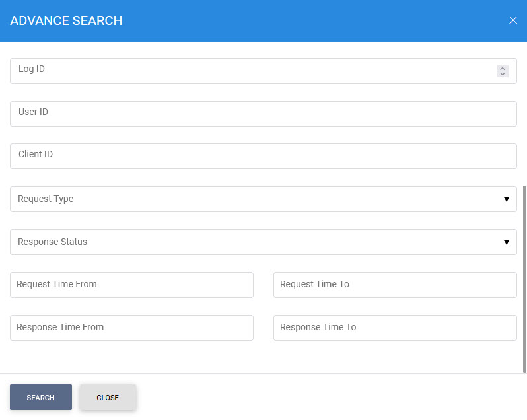Viewport: 527px width, 420px height.
Task: Set the Request Time From field
Action: point(131,285)
